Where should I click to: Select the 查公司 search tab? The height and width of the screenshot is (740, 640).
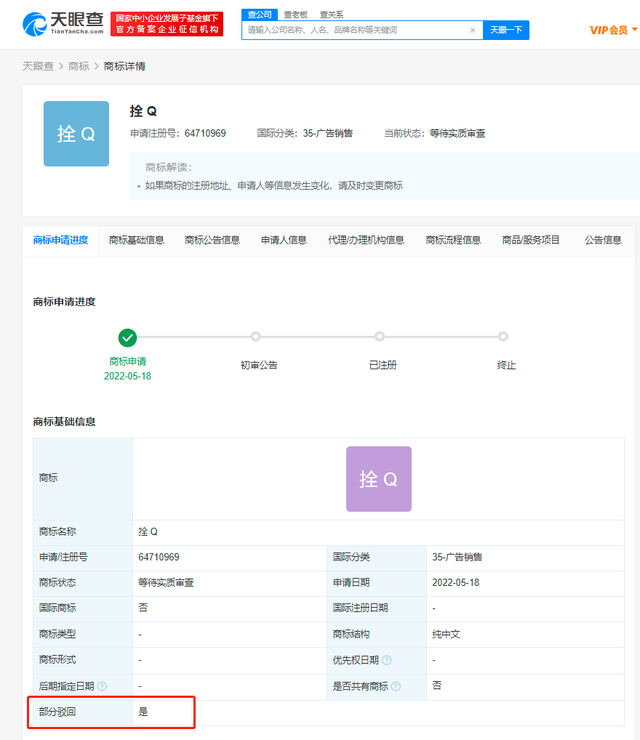coord(260,15)
